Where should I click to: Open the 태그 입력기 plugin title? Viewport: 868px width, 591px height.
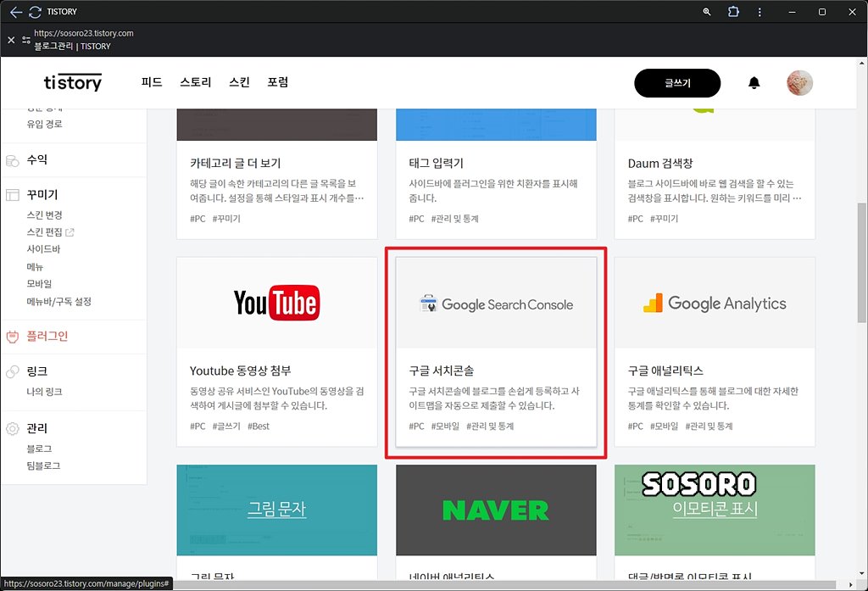[x=437, y=164]
